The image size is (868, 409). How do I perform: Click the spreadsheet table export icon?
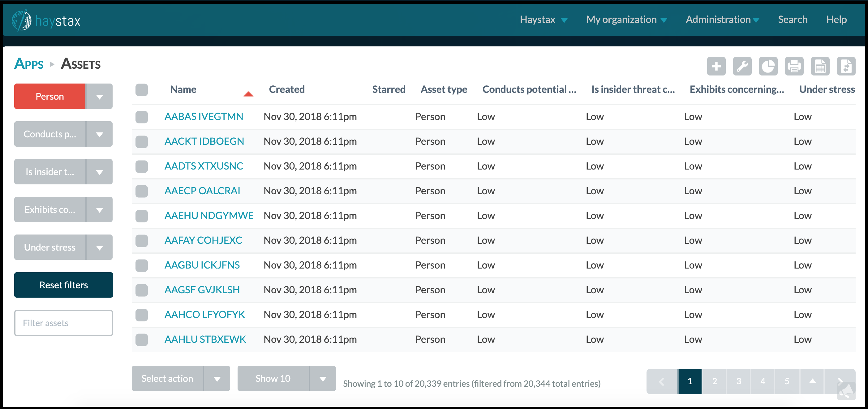pyautogui.click(x=820, y=66)
